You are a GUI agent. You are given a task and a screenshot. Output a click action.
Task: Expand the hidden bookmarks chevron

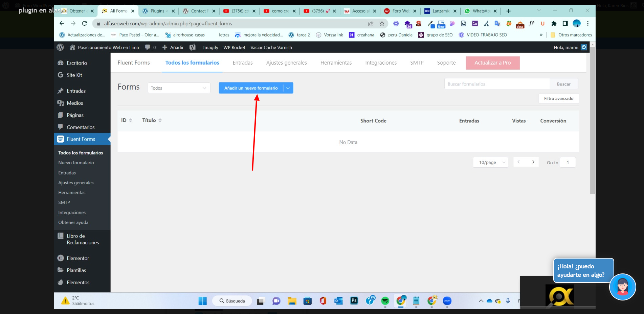point(541,35)
